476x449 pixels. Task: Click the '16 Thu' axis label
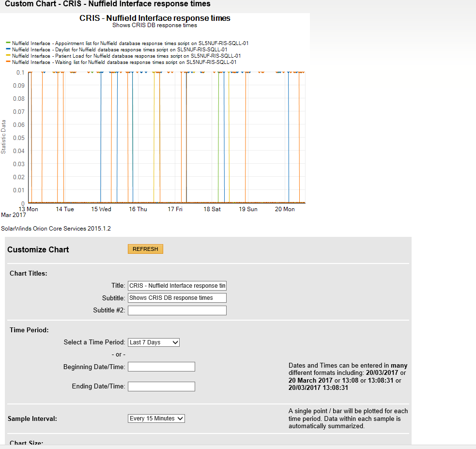[138, 209]
